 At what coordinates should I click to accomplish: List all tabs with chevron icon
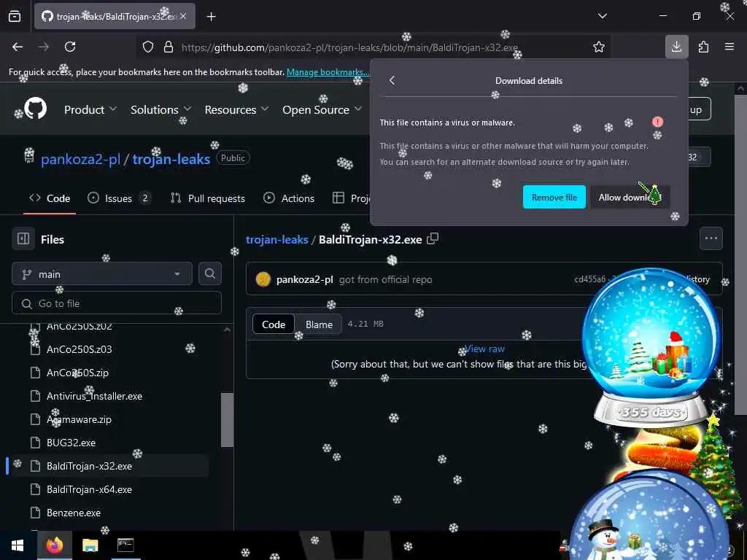point(603,16)
